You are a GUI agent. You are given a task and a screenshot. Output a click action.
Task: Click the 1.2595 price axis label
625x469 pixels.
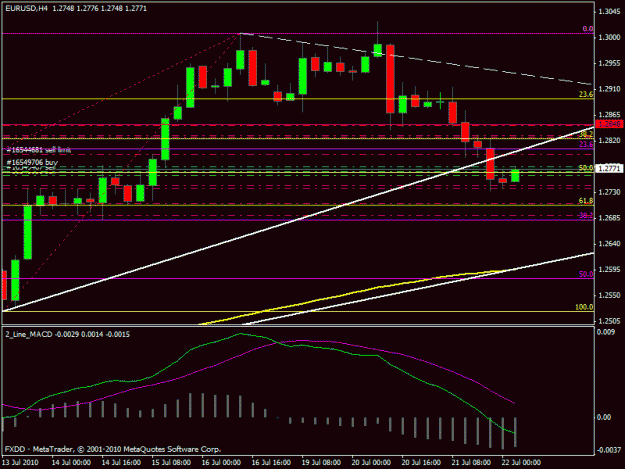[x=609, y=270]
